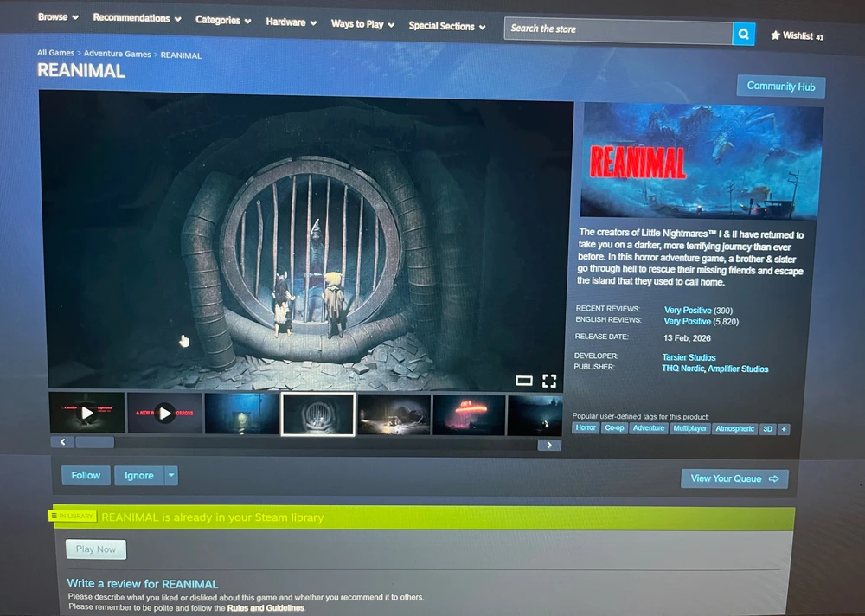This screenshot has width=865, height=616.
Task: Enter fullscreen for the screenshot viewer
Action: coord(549,381)
